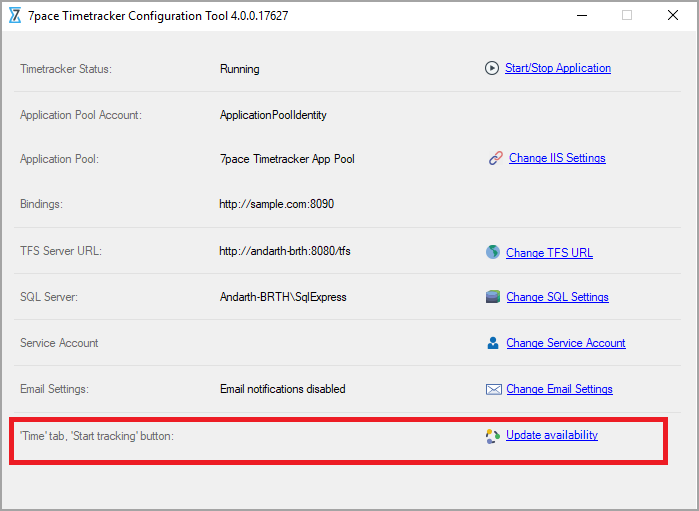The height and width of the screenshot is (511, 699).
Task: Click the 'Application Pool Account:' label
Action: (81, 115)
